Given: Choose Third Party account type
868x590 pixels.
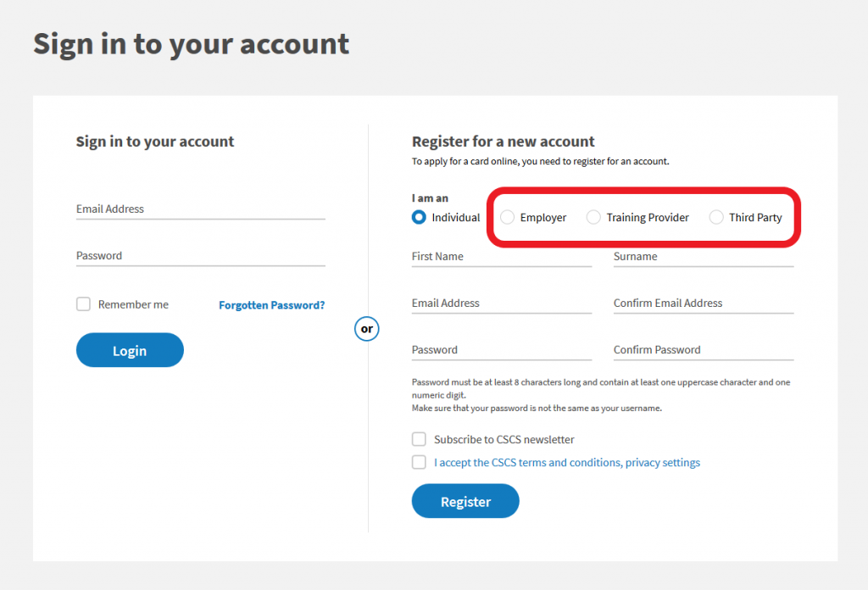Looking at the screenshot, I should coord(718,217).
